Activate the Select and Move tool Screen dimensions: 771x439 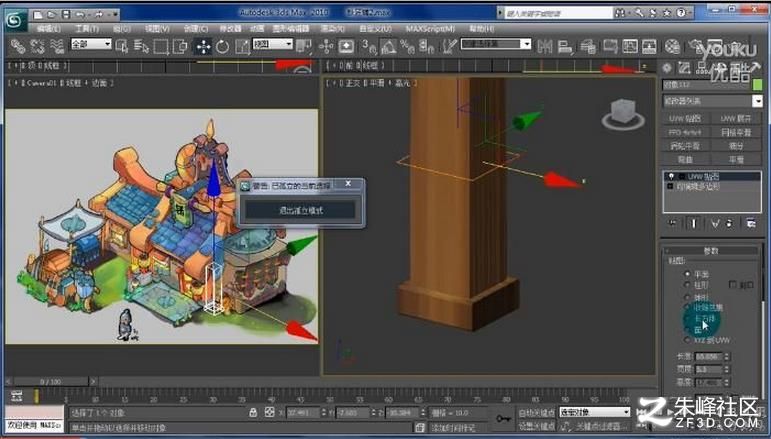pyautogui.click(x=203, y=46)
